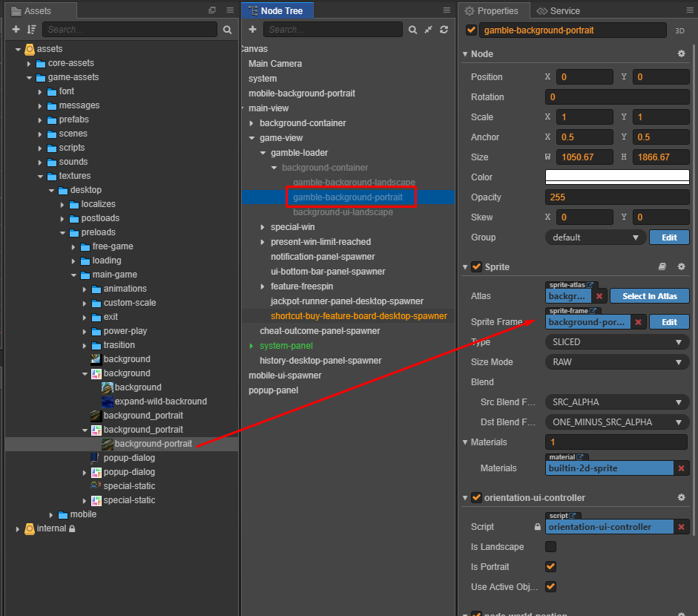Uncheck the Is Portrait checkbox

click(x=550, y=566)
